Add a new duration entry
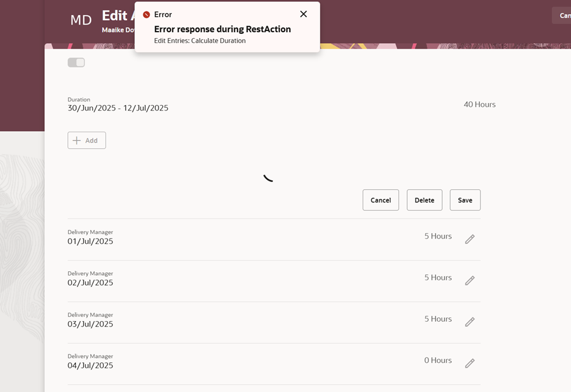Image resolution: width=571 pixels, height=392 pixels. tap(86, 140)
